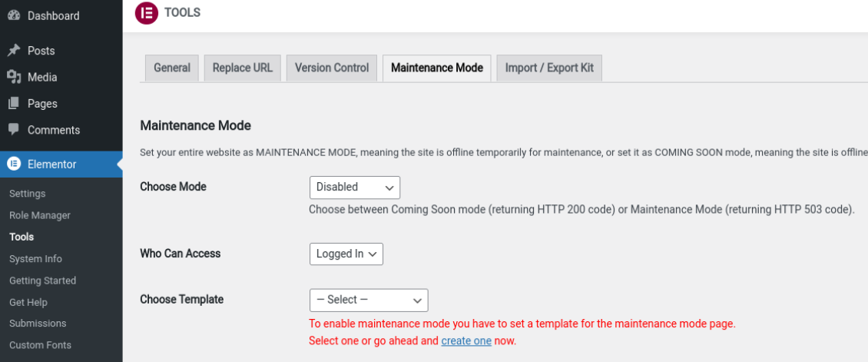The image size is (868, 362).
Task: Open Custom Fonts in sidebar
Action: click(x=40, y=345)
